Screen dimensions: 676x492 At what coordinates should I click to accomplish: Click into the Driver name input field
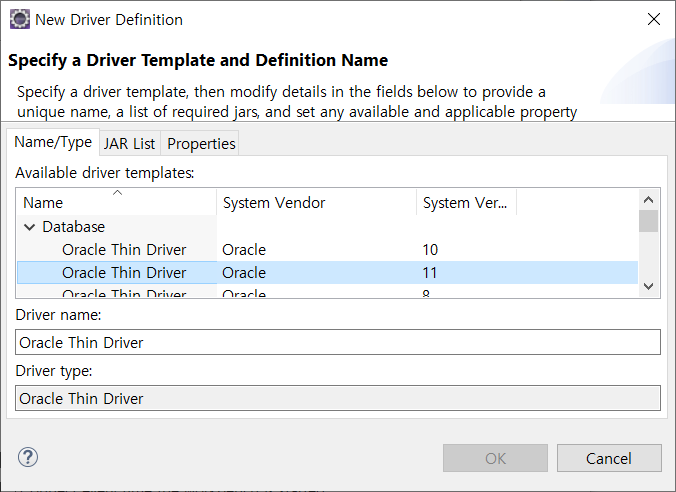coord(338,342)
